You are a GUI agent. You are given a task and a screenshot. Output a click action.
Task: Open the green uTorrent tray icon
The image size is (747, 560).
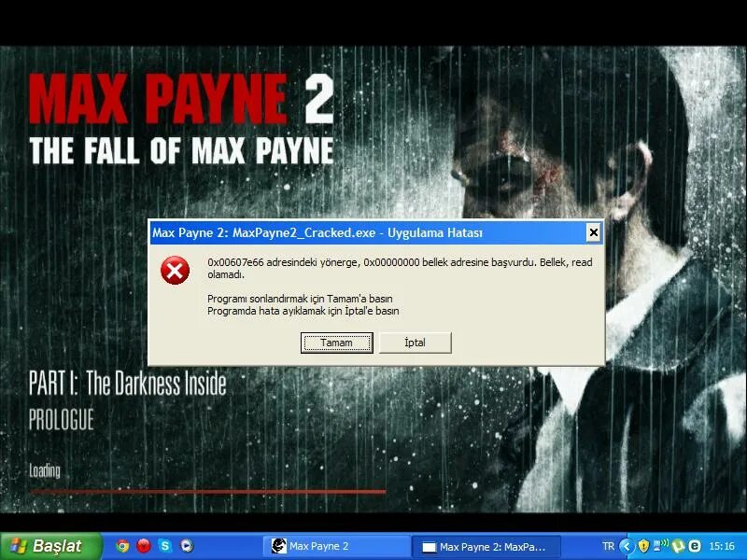(678, 546)
